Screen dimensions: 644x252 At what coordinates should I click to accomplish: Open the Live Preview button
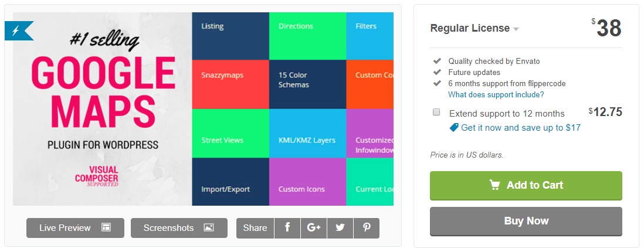pos(75,228)
